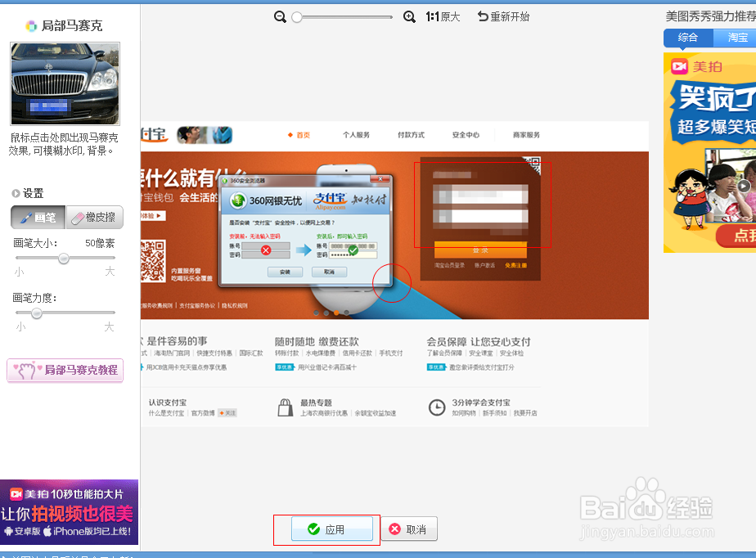This screenshot has width=756, height=558.
Task: Click the red X error icon in the dialog image
Action: 266,250
